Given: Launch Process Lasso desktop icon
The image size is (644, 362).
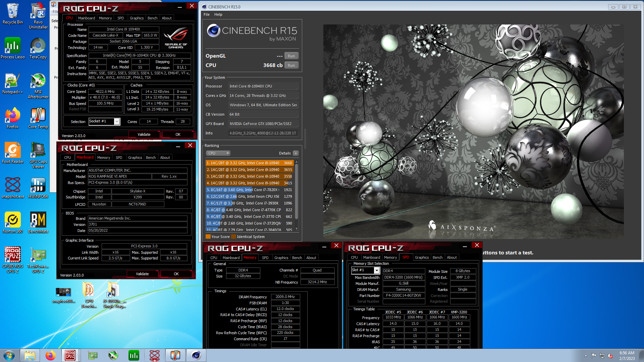Looking at the screenshot, I should 13,48.
